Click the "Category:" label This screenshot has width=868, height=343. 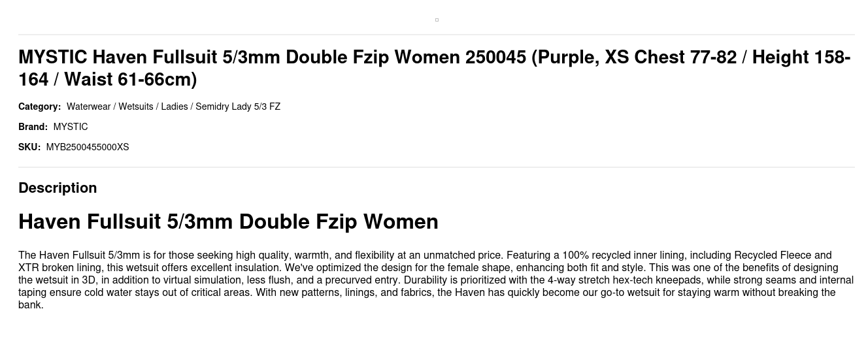39,106
